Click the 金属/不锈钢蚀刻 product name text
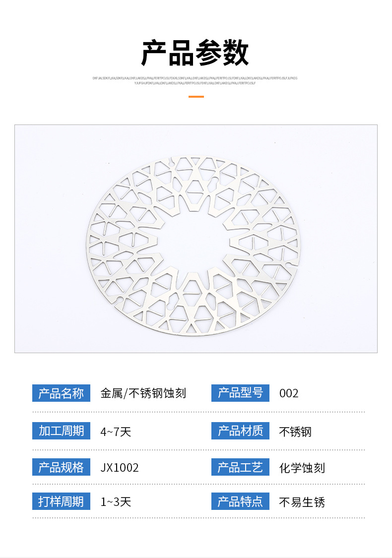 point(143,393)
